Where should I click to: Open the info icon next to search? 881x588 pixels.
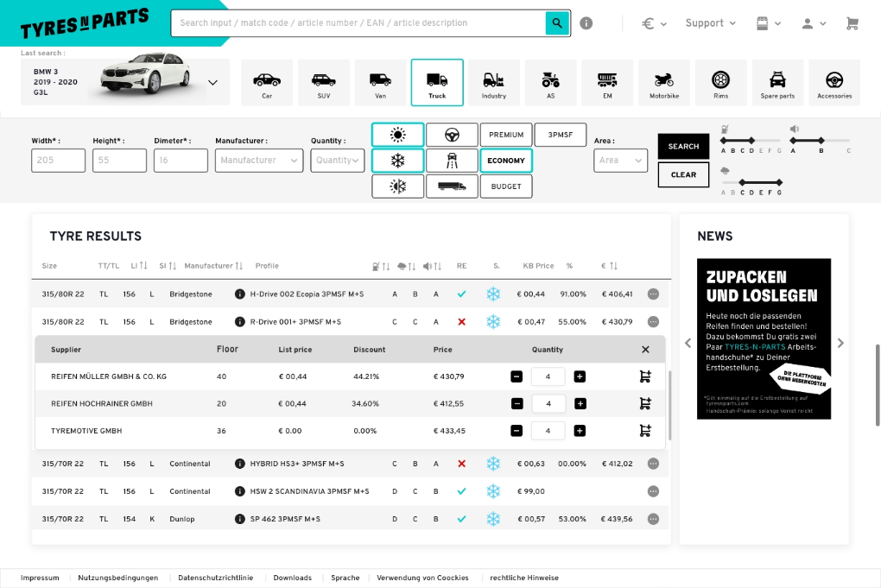click(x=586, y=23)
